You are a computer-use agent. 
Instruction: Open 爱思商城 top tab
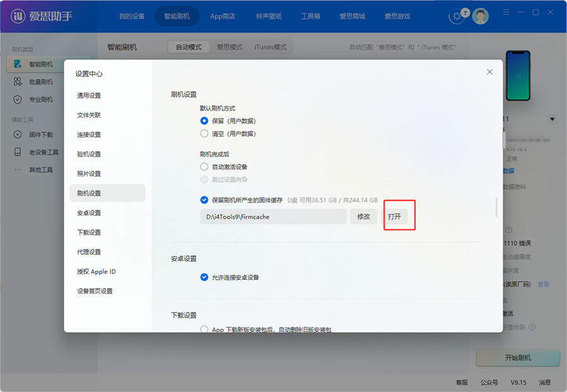pos(352,16)
